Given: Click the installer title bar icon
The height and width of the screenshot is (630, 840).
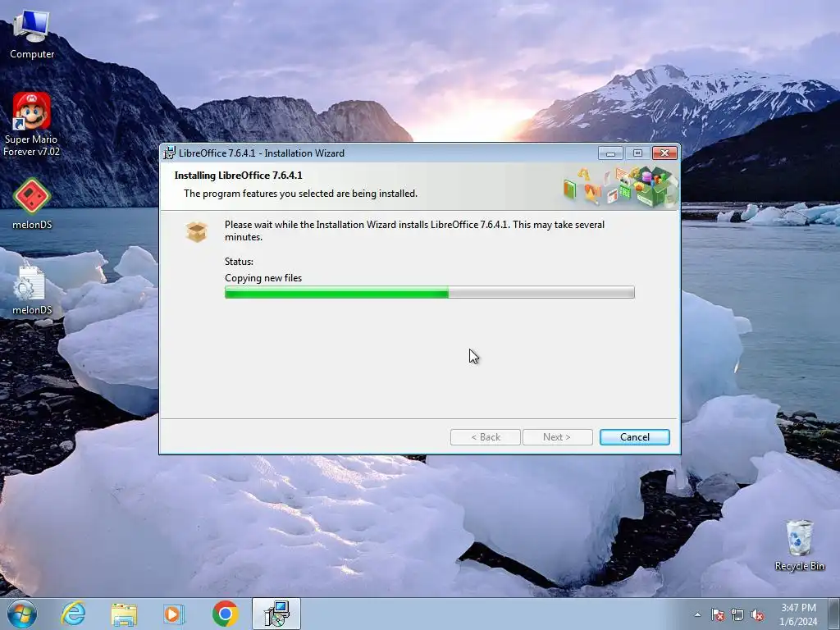Looking at the screenshot, I should [169, 153].
